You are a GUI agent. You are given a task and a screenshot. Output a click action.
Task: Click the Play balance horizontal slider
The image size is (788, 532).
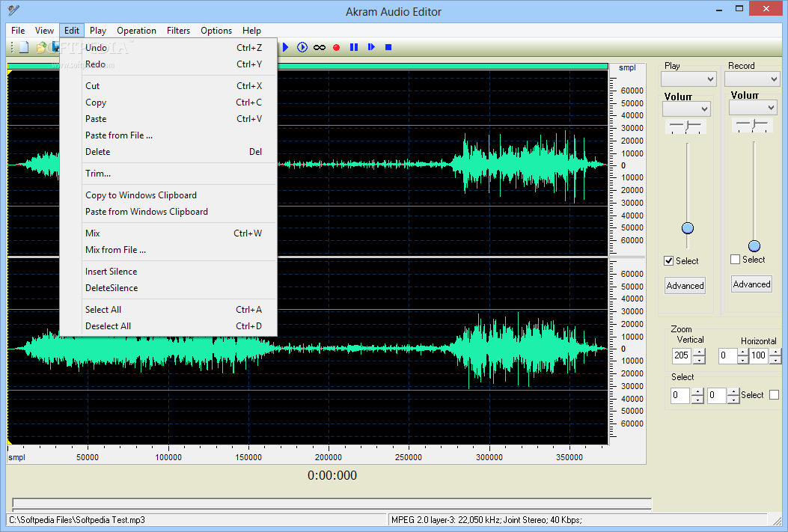click(x=685, y=126)
